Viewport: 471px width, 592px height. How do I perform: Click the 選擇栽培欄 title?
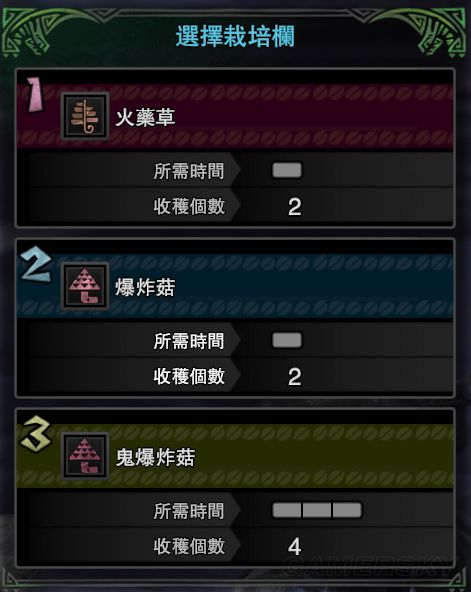(x=235, y=36)
